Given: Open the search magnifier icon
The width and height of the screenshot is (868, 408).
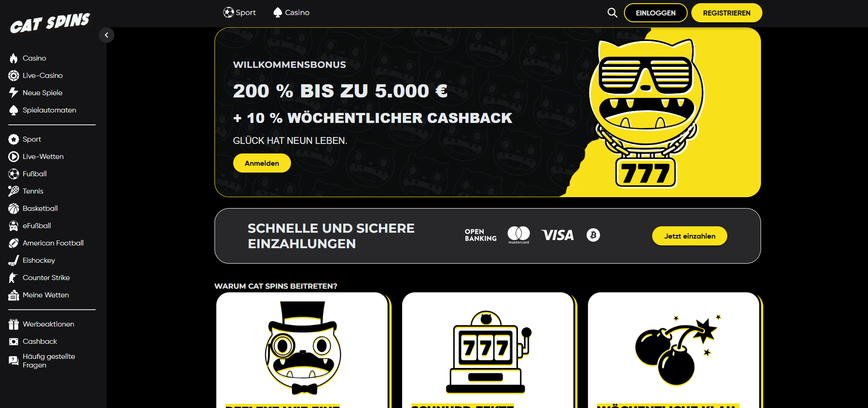Looking at the screenshot, I should (x=613, y=13).
